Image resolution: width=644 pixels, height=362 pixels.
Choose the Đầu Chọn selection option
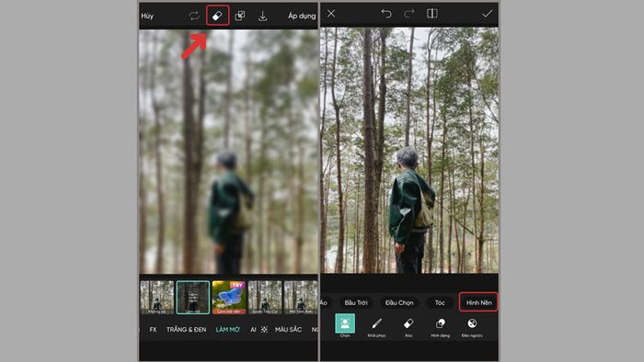click(399, 302)
